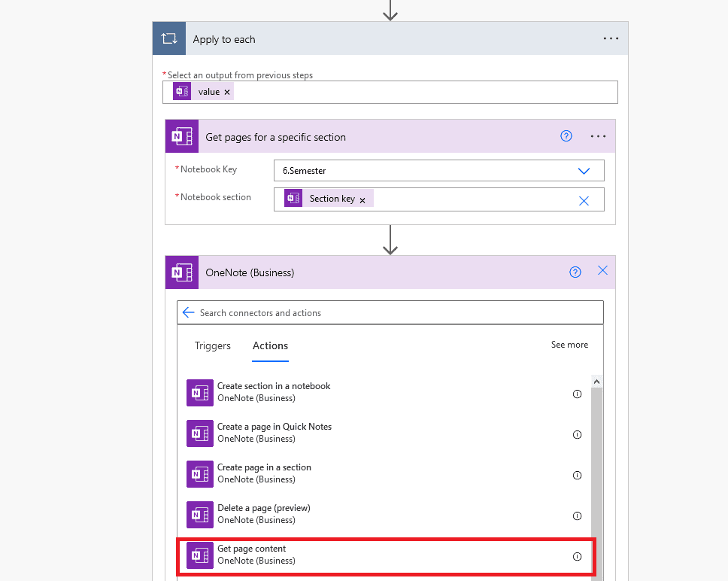Viewport: 728px width, 581px height.
Task: Click the See more link
Action: point(569,345)
